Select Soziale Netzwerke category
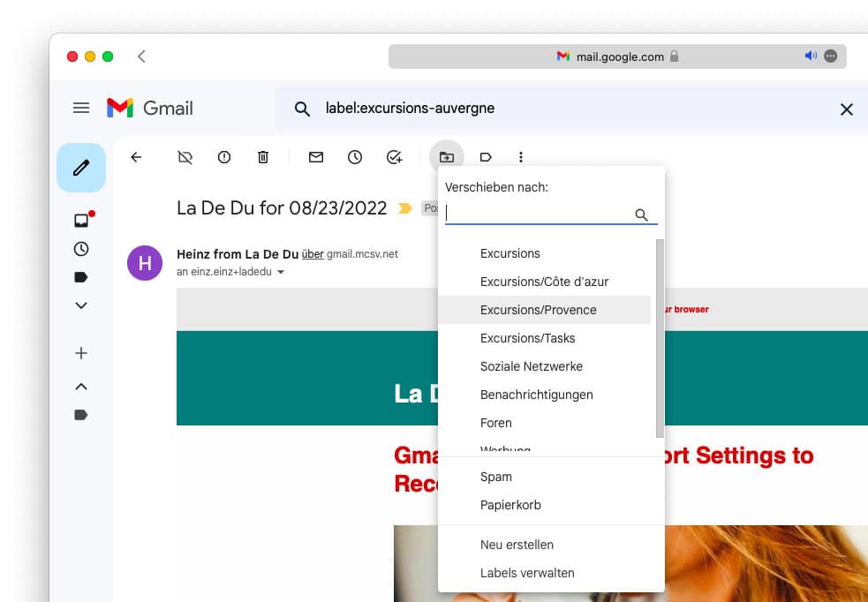868x602 pixels. (544, 366)
